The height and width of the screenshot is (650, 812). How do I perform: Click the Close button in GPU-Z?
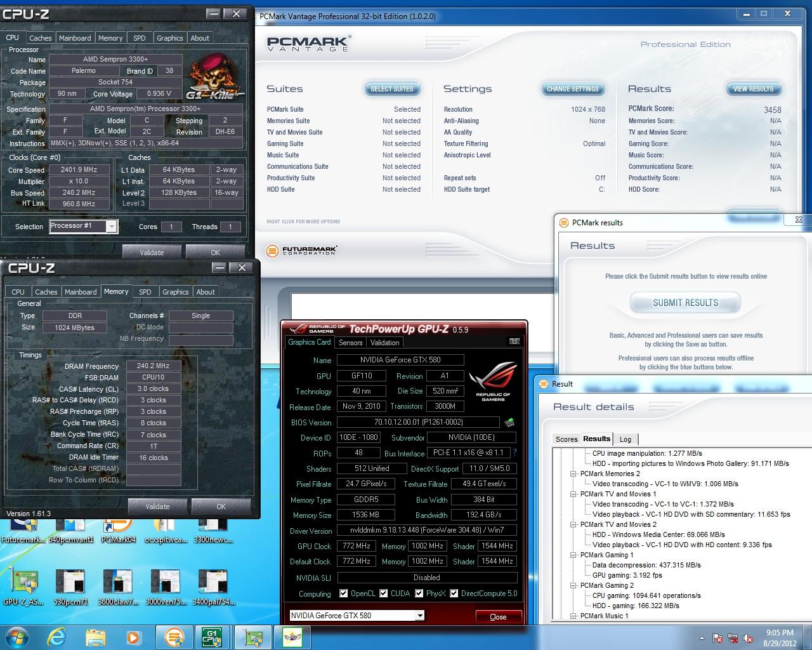499,616
